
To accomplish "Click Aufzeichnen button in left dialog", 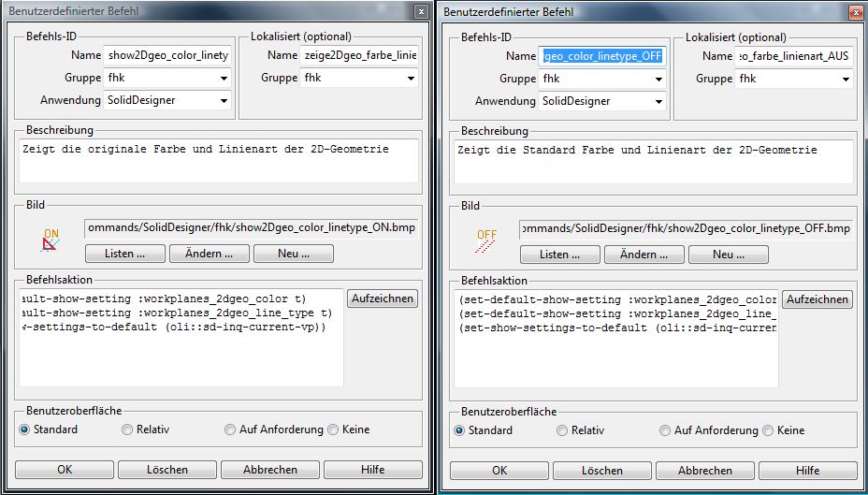I will [x=383, y=298].
